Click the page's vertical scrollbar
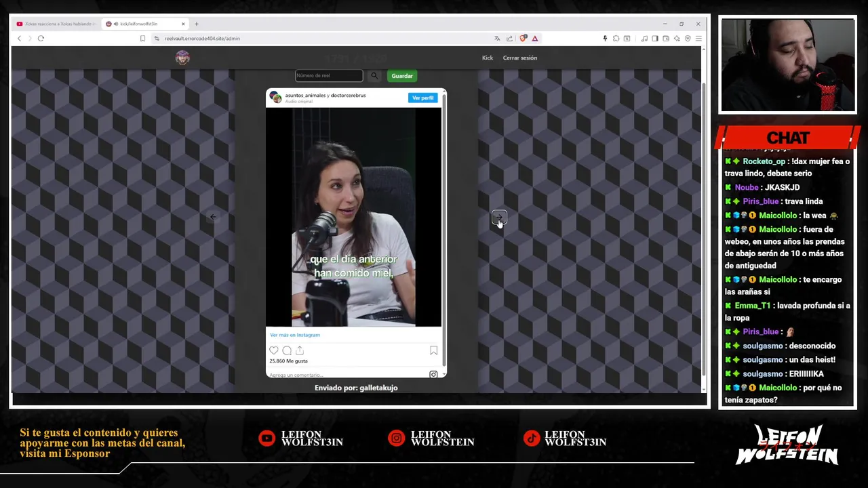868x488 pixels. click(703, 230)
